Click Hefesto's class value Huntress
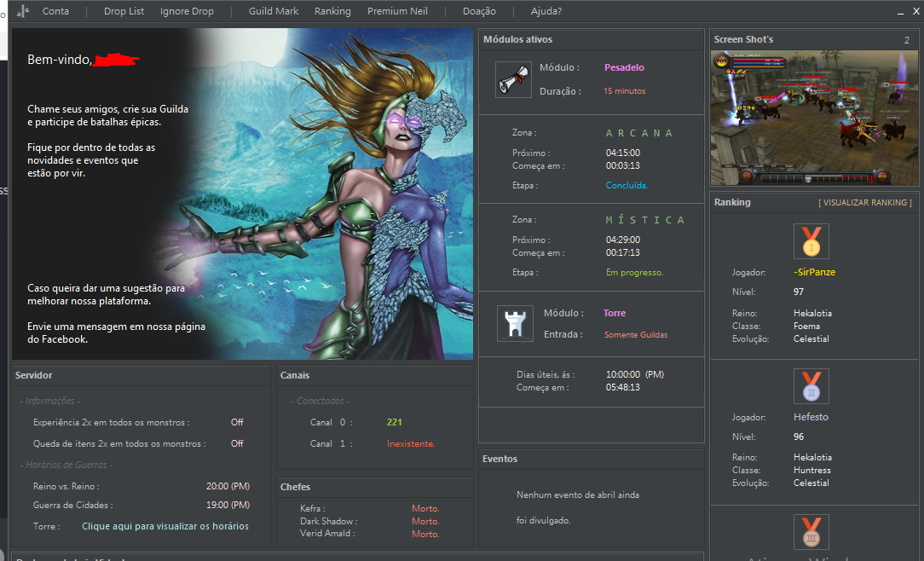Viewport: 924px width, 561px height. 812,471
